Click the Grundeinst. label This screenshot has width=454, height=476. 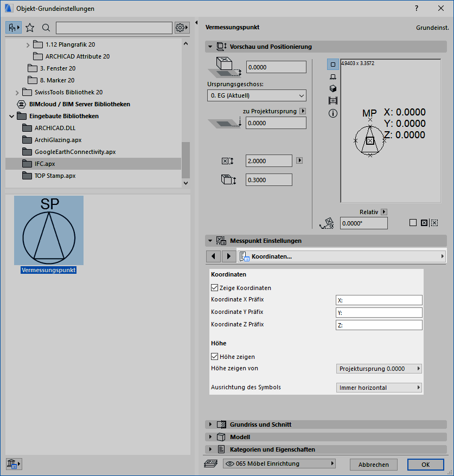pyautogui.click(x=432, y=28)
